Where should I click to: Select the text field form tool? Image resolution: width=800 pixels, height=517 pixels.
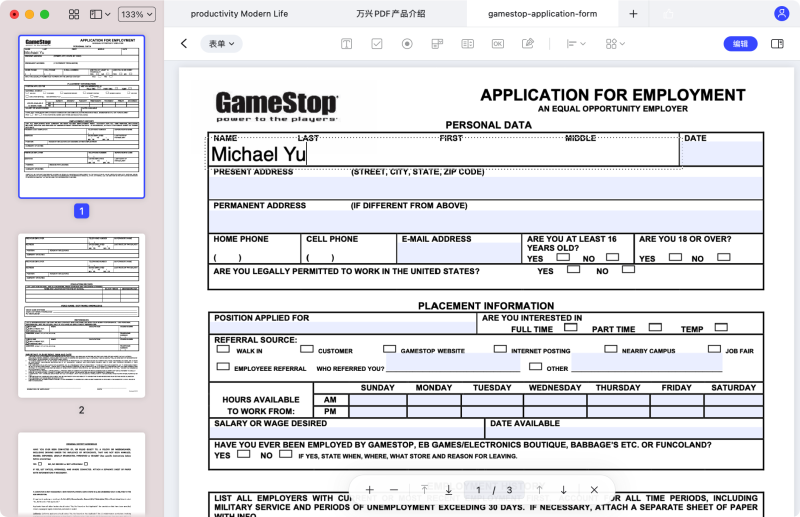[346, 44]
